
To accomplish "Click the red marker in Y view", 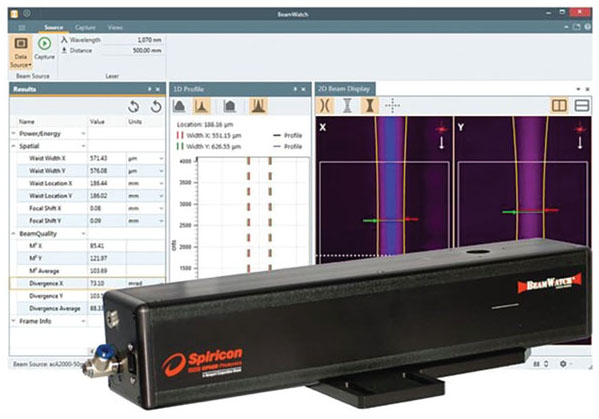I will pyautogui.click(x=551, y=210).
